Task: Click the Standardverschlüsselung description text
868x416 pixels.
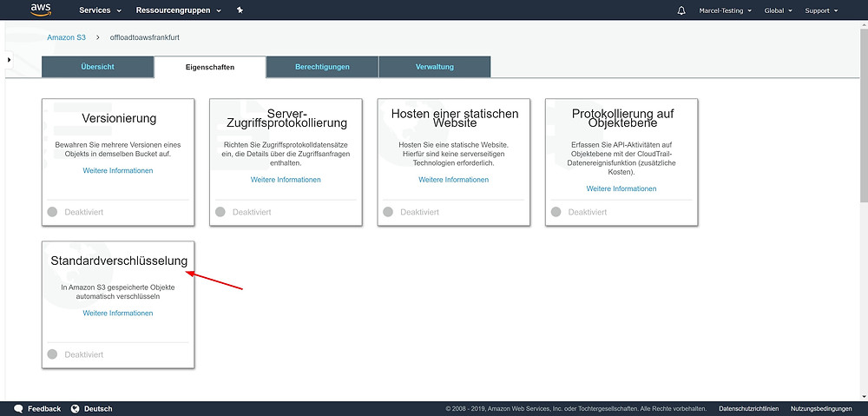Action: coord(118,292)
